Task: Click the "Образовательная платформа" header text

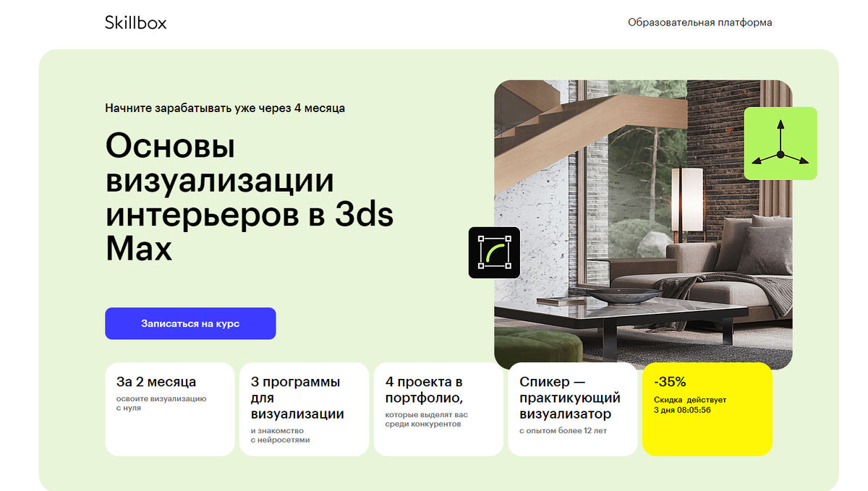Action: click(x=699, y=22)
